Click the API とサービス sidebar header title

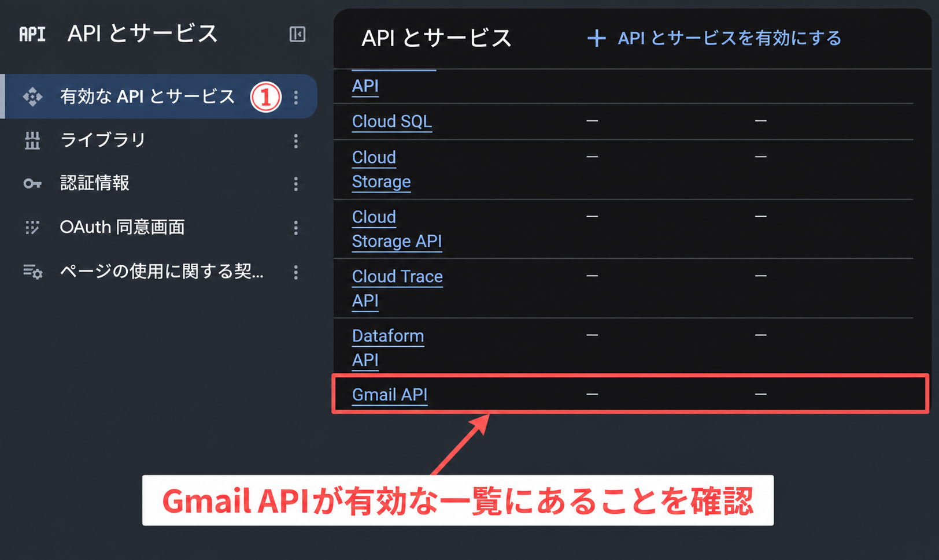tap(143, 34)
